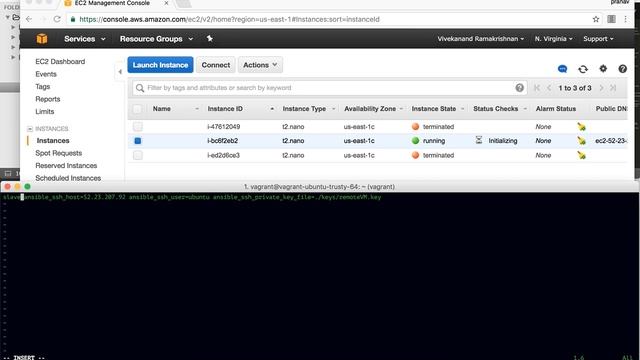
Task: Open Events in the sidebar
Action: (46, 74)
